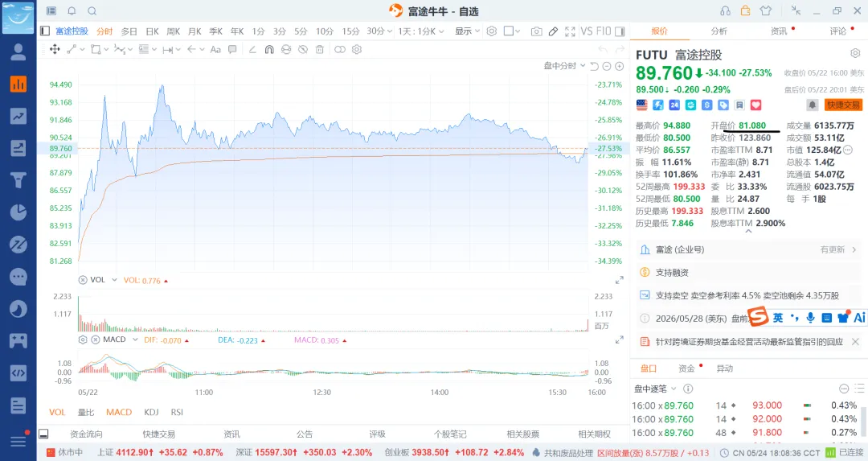Open the chart settings gear in top toolbar
Screen dimensions: 868x461
click(492, 31)
